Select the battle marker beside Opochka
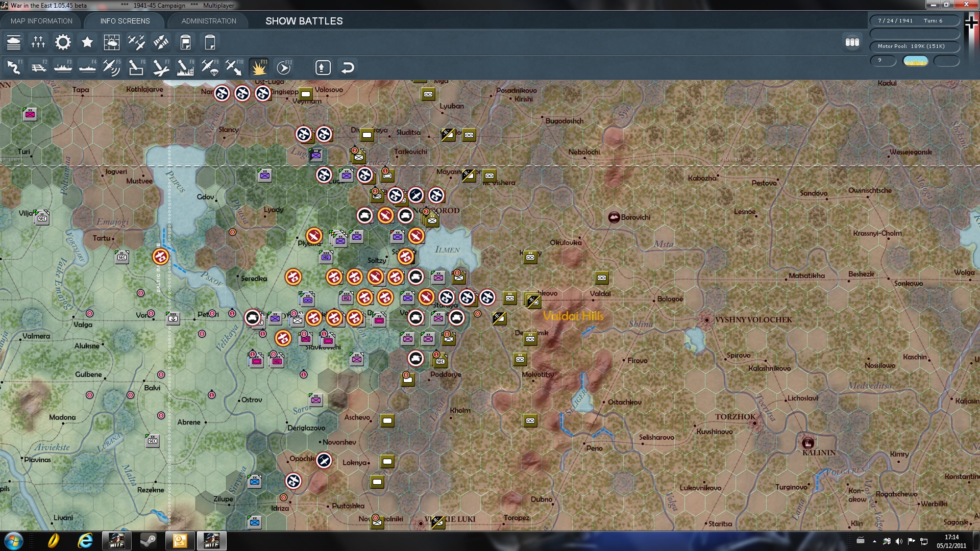 pos(324,461)
